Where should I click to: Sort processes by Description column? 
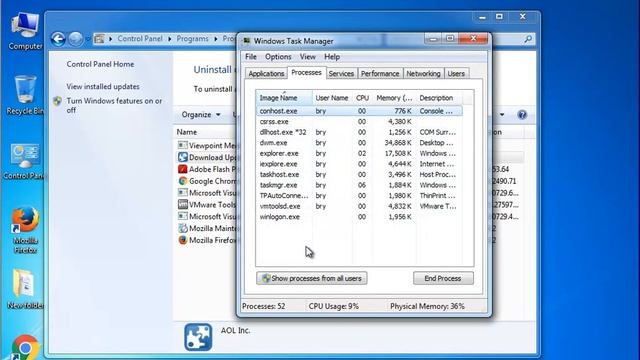coord(439,98)
